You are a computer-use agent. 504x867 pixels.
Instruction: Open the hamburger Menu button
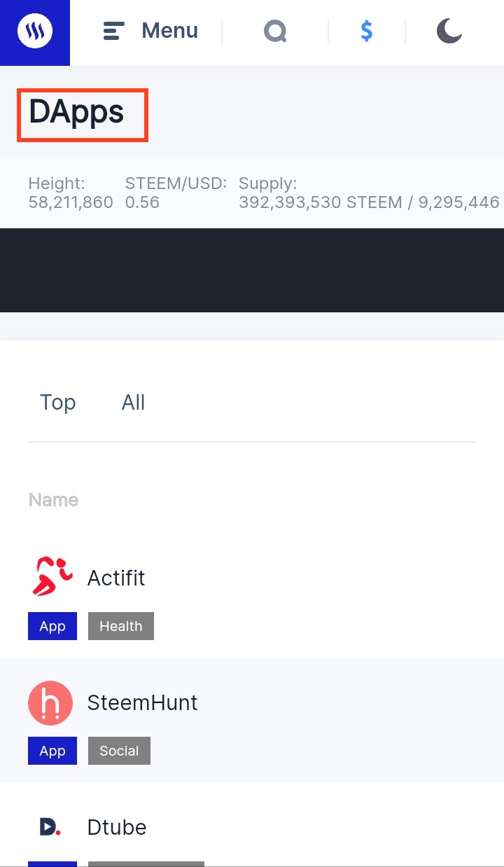tap(150, 31)
